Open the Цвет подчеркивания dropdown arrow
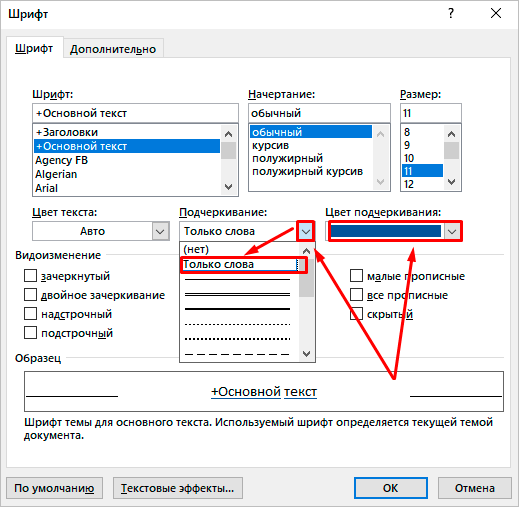The width and height of the screenshot is (519, 507). coord(452,231)
